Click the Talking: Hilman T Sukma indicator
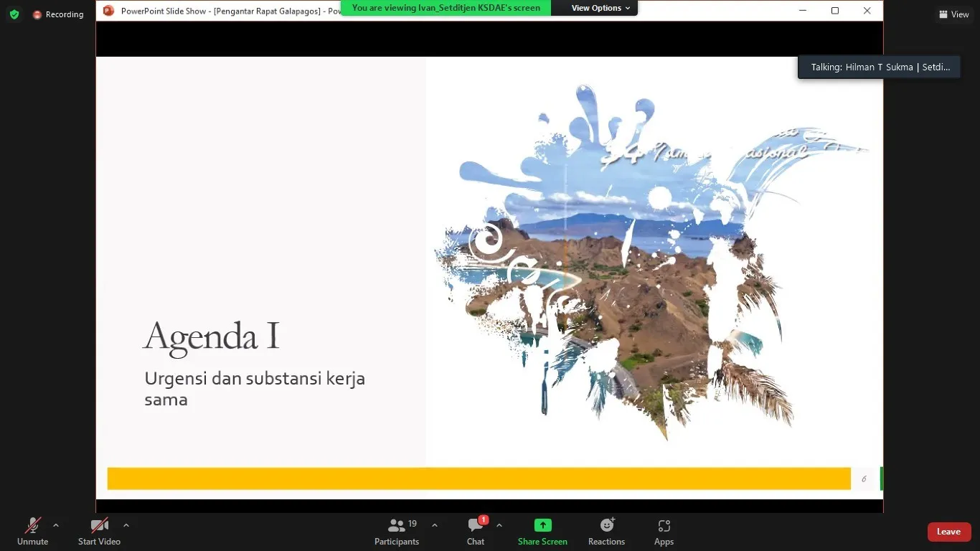The width and height of the screenshot is (980, 551). click(x=880, y=67)
